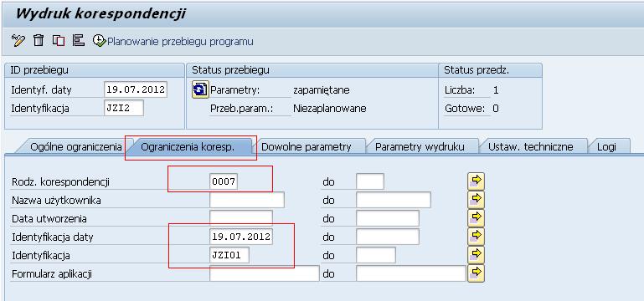The width and height of the screenshot is (644, 301).
Task: Open multiple selection for Nazwa użytkownika
Action: click(476, 200)
